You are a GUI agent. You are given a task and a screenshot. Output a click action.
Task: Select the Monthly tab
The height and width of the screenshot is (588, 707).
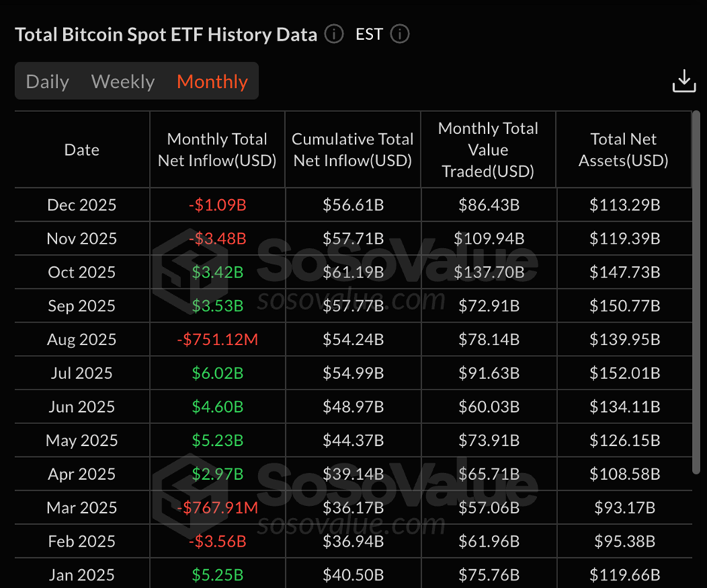tap(212, 81)
